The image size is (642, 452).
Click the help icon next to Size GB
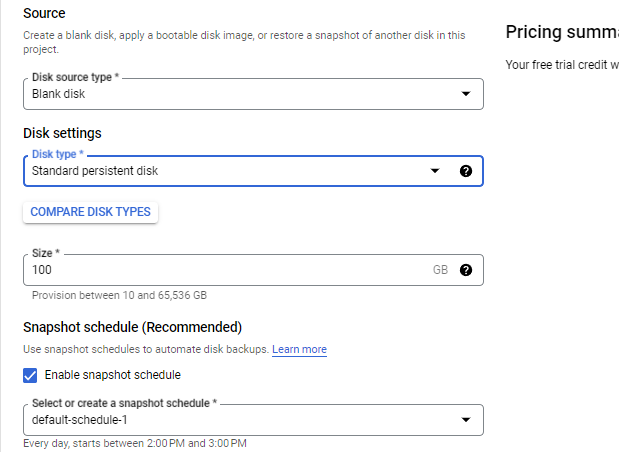(466, 270)
